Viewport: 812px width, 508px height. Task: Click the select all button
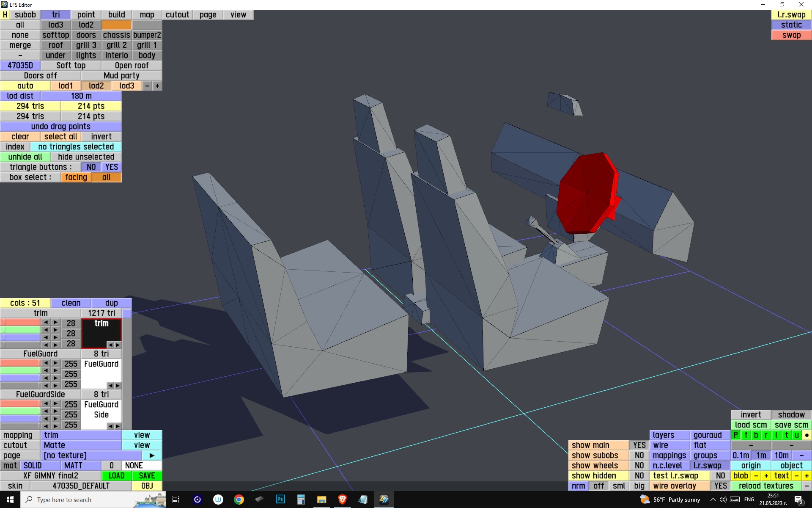tap(60, 137)
